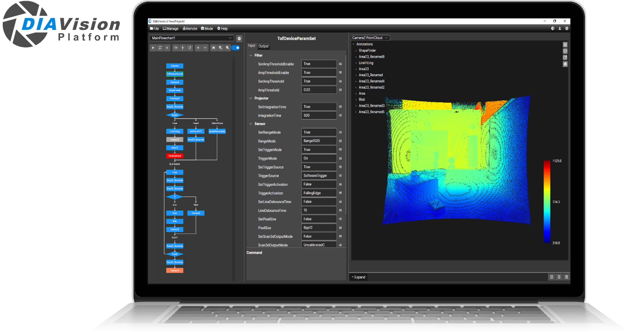Switch to single-view layout icon
The width and height of the screenshot is (644, 332).
coord(551,277)
